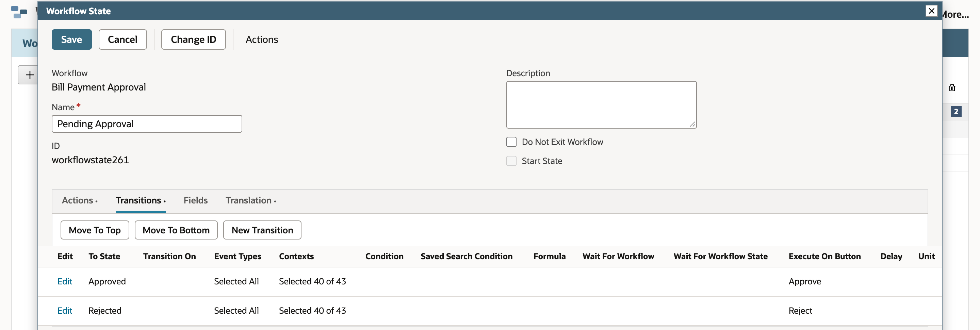This screenshot has width=980, height=330.
Task: Click the Change ID button
Action: (x=193, y=39)
